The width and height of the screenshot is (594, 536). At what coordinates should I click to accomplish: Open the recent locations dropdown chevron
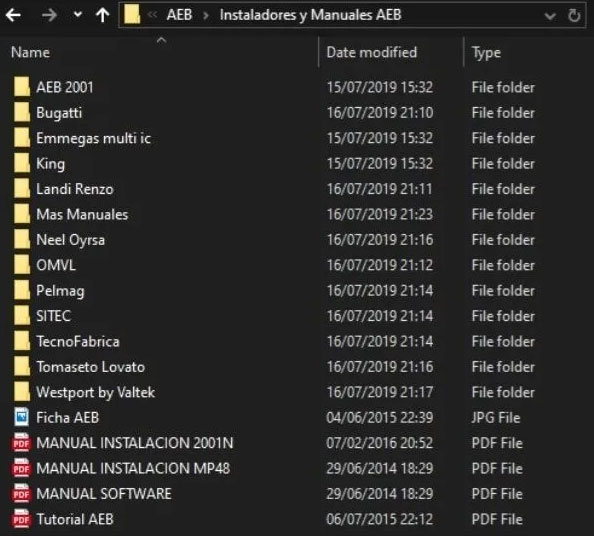tap(78, 15)
